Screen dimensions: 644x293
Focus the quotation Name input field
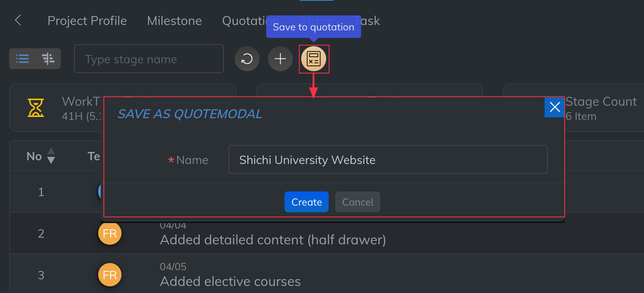click(388, 160)
